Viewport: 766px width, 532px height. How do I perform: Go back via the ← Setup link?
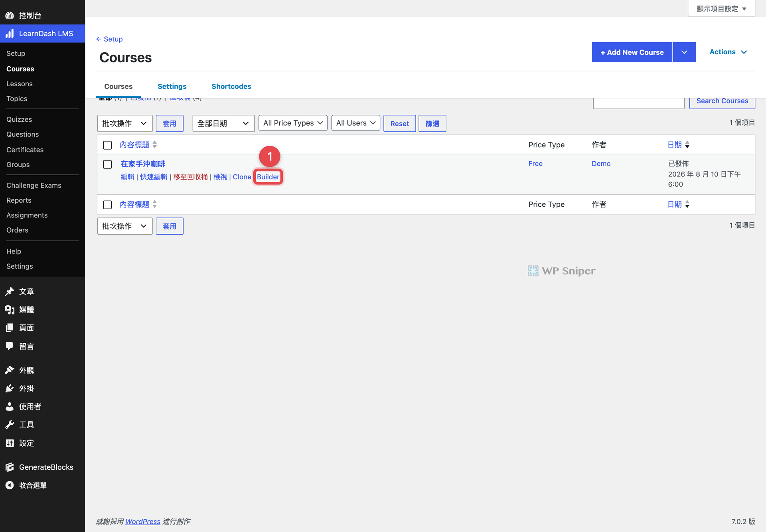[109, 39]
